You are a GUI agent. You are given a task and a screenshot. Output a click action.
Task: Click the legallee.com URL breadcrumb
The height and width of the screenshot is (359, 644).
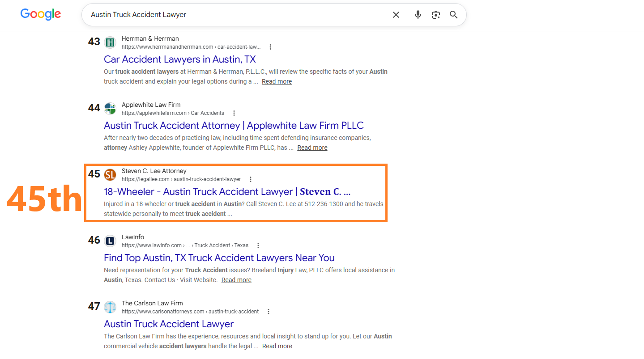(181, 179)
